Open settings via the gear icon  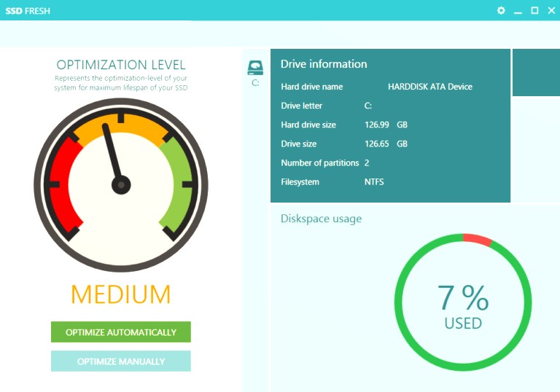pyautogui.click(x=501, y=10)
